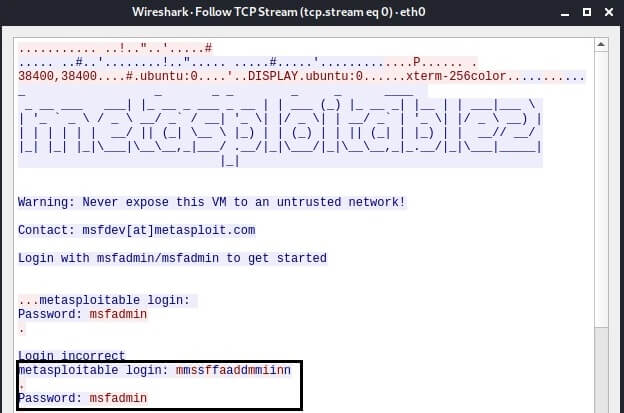The image size is (624, 413).
Task: Click the first 'Password: msfadmin' line
Action: point(82,314)
